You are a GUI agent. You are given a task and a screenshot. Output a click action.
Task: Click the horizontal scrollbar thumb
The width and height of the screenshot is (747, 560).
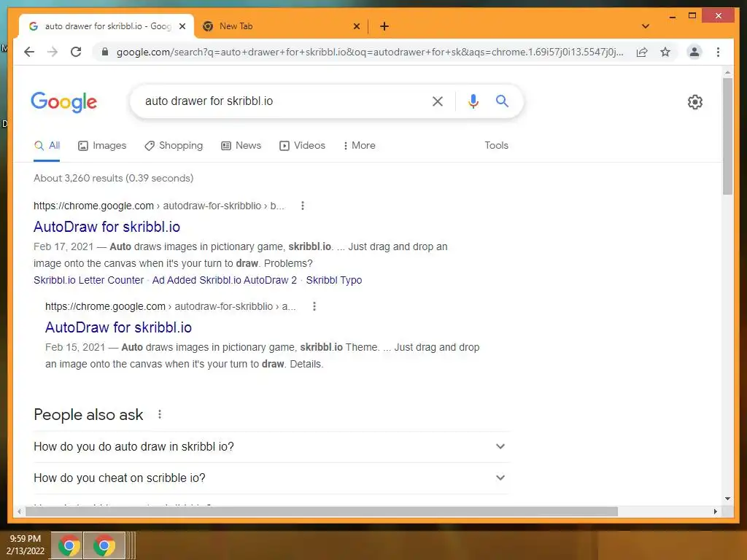[x=322, y=511]
